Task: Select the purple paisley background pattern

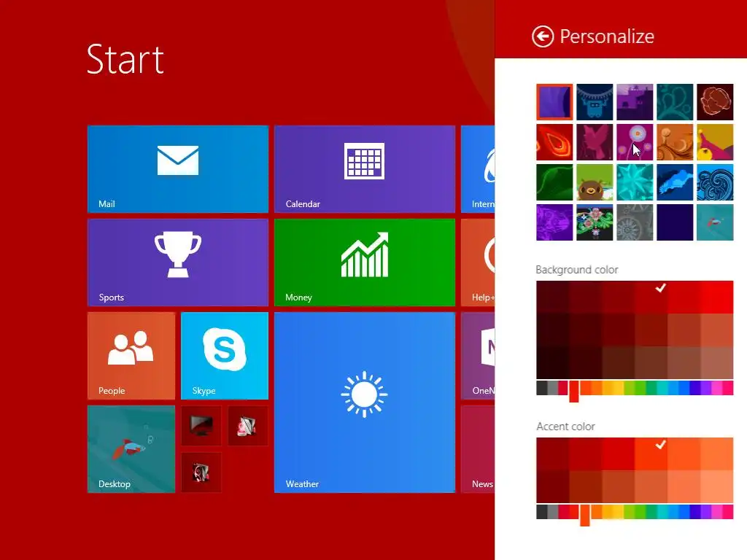Action: 554,222
